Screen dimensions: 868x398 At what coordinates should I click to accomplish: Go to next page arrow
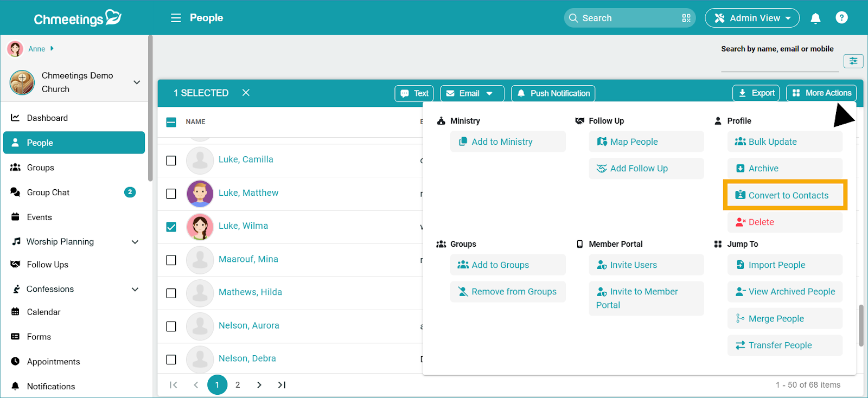pos(259,385)
